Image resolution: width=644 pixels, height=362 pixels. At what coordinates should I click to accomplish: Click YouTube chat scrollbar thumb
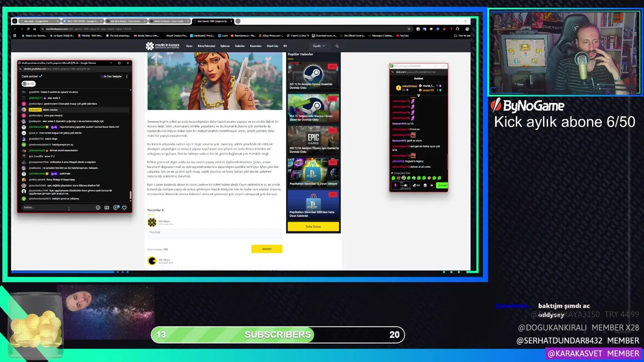(x=131, y=195)
